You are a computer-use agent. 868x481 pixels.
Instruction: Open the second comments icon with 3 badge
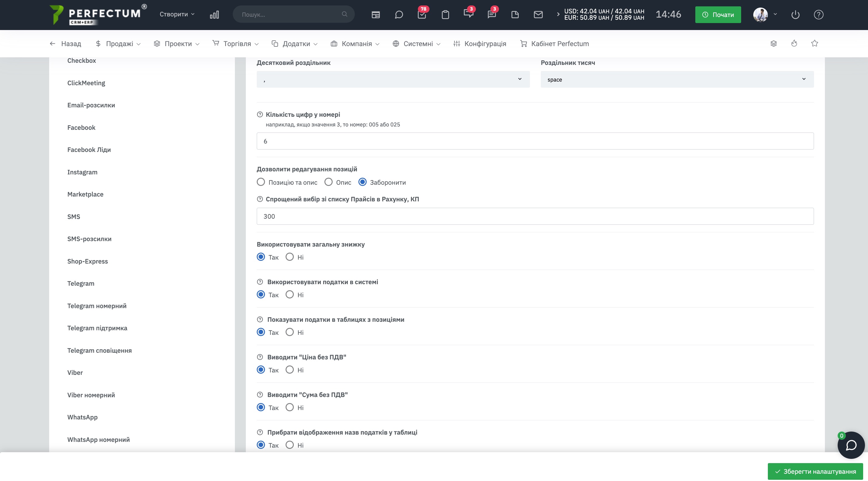[492, 14]
